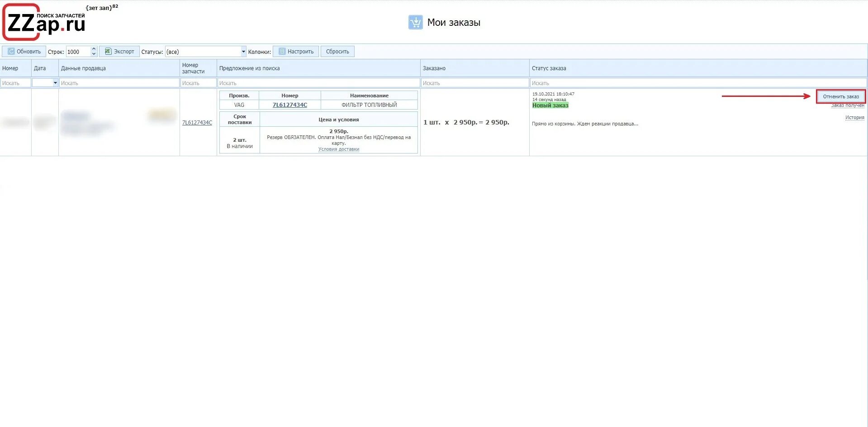The width and height of the screenshot is (868, 427).
Task: Click the Заказано search filter field
Action: (x=475, y=83)
